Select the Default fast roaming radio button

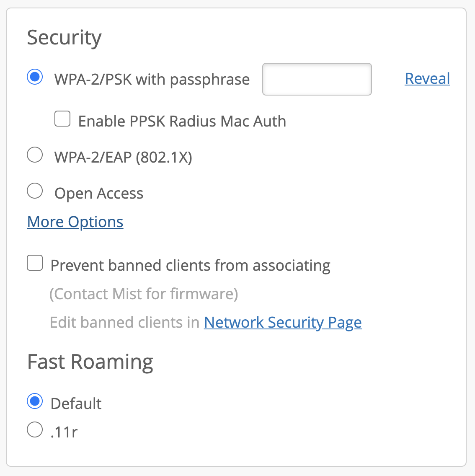tap(35, 401)
